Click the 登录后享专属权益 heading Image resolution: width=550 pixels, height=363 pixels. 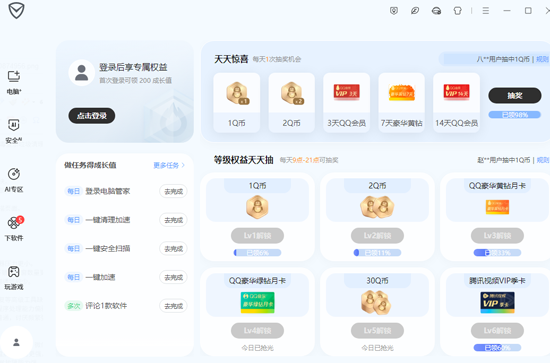coord(133,67)
